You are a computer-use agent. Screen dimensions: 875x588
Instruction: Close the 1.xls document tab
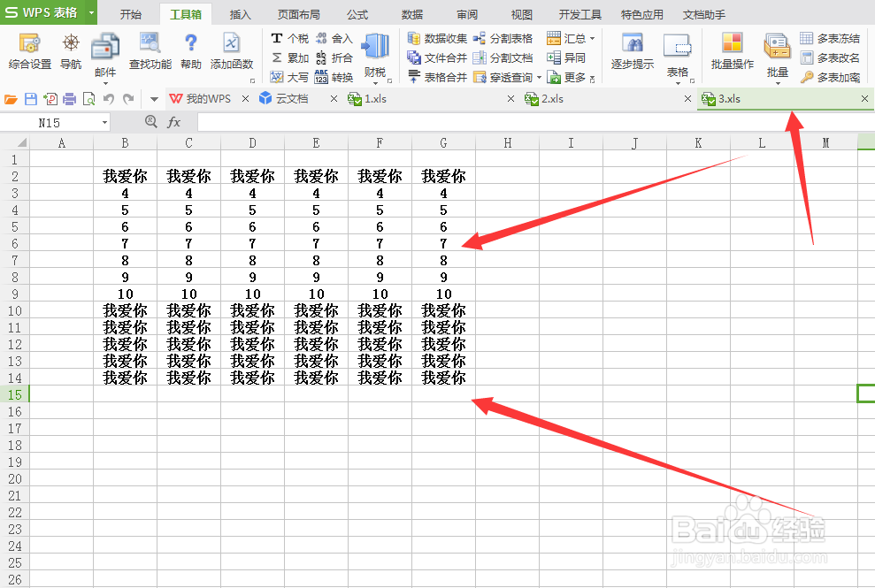click(510, 99)
